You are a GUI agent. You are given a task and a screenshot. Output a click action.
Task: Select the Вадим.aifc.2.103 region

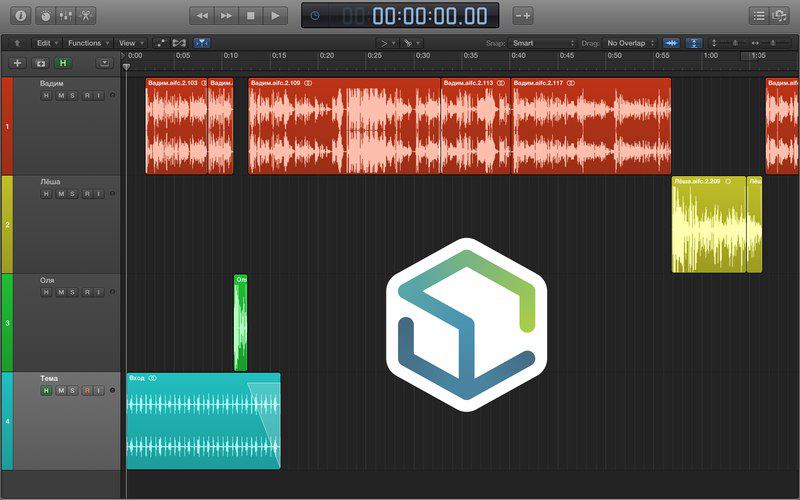tap(177, 126)
